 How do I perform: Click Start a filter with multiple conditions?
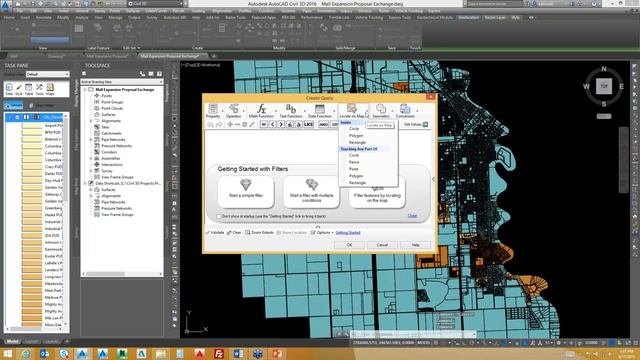pos(311,192)
